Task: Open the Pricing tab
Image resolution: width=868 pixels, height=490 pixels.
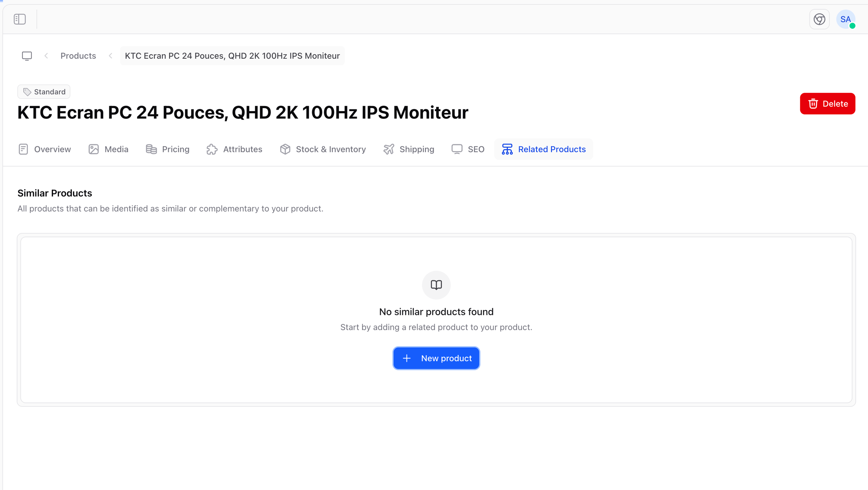Action: click(167, 149)
